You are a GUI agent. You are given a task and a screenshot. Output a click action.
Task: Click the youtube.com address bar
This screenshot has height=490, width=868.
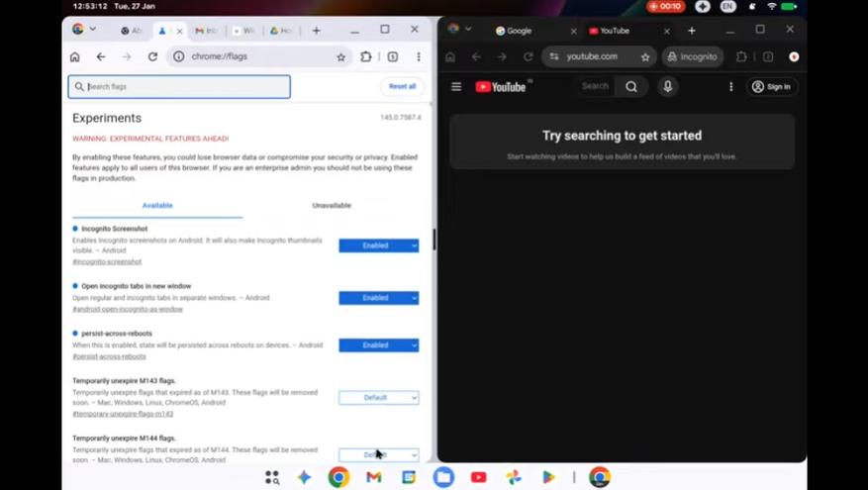pyautogui.click(x=599, y=57)
